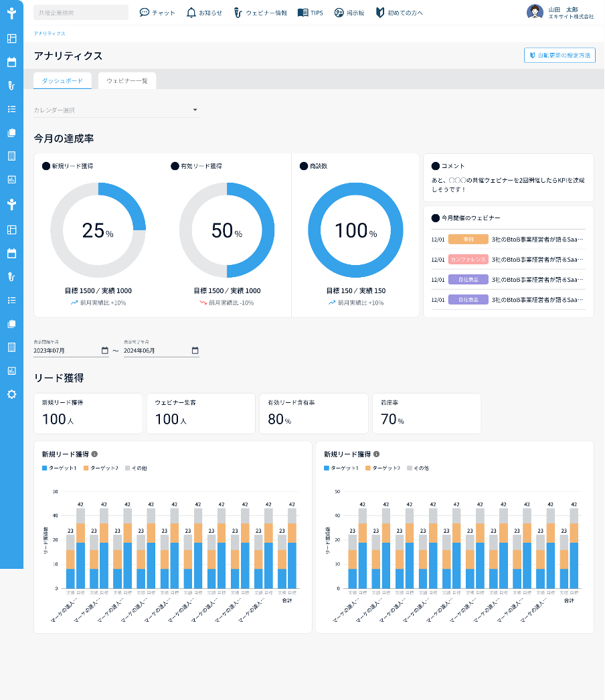Click the company search input field

tap(81, 13)
